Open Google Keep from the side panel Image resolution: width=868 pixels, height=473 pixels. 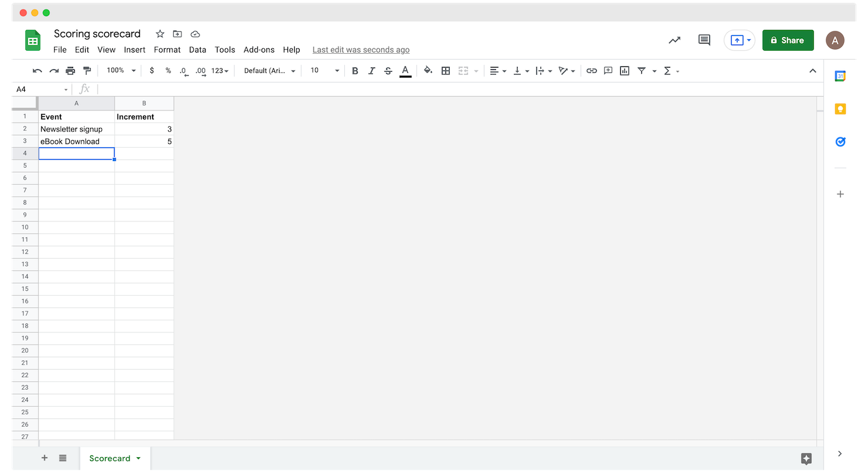840,109
